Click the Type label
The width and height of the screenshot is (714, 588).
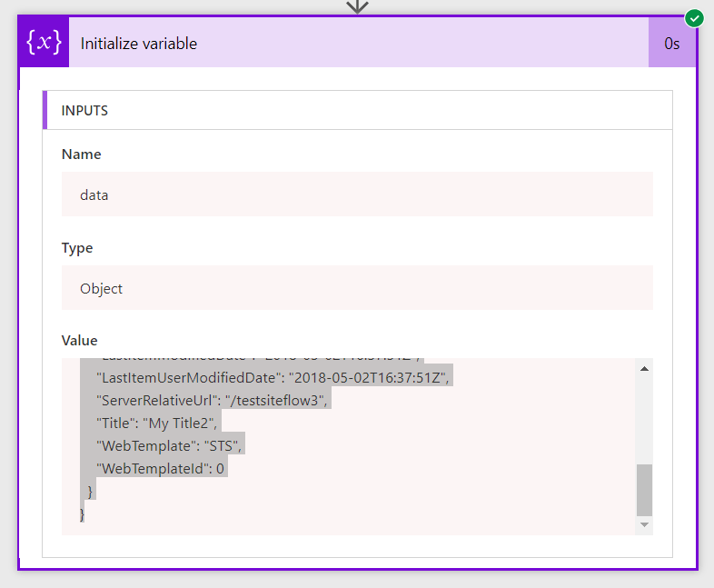[x=77, y=248]
